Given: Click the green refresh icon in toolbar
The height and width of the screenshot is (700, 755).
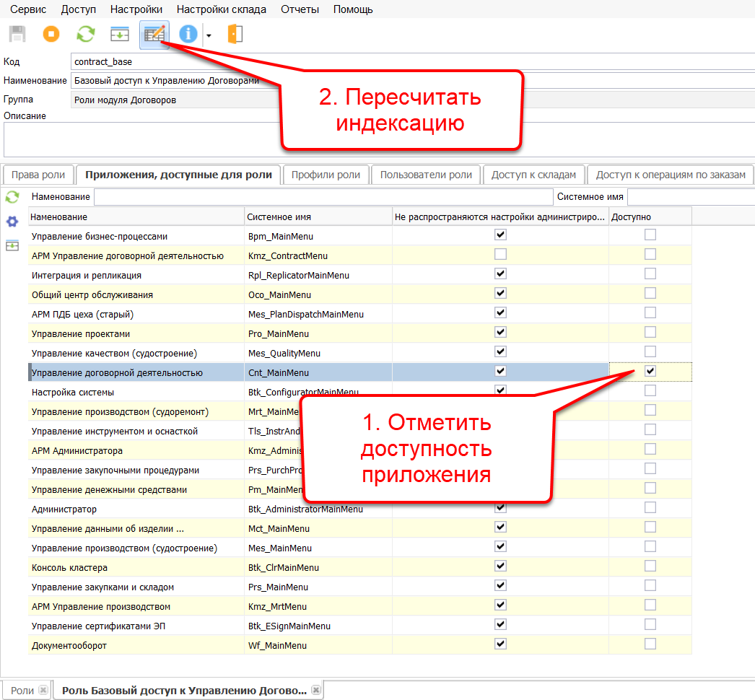Looking at the screenshot, I should (86, 34).
